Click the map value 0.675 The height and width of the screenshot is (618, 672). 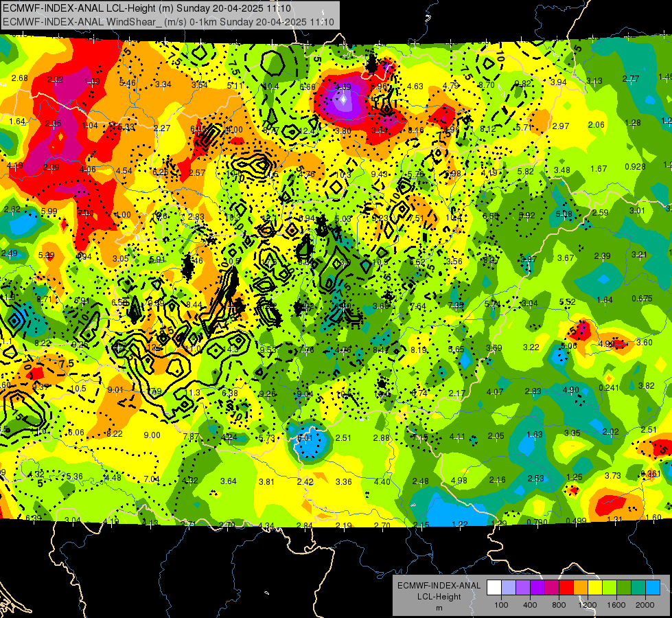click(642, 298)
